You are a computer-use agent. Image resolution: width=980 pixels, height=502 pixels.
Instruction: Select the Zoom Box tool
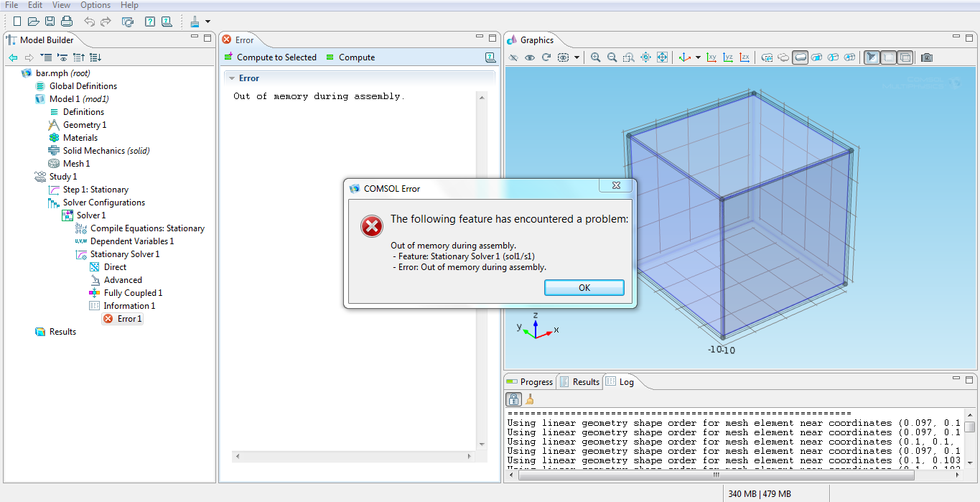point(629,57)
